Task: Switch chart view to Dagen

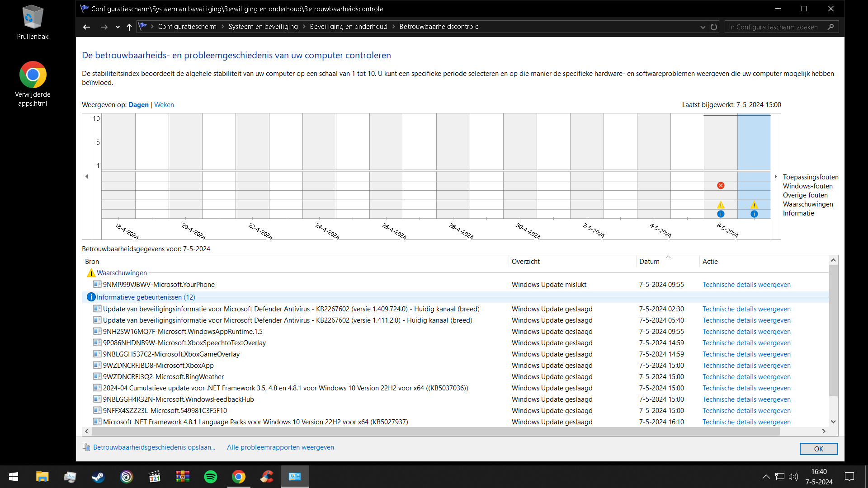Action: click(x=138, y=105)
